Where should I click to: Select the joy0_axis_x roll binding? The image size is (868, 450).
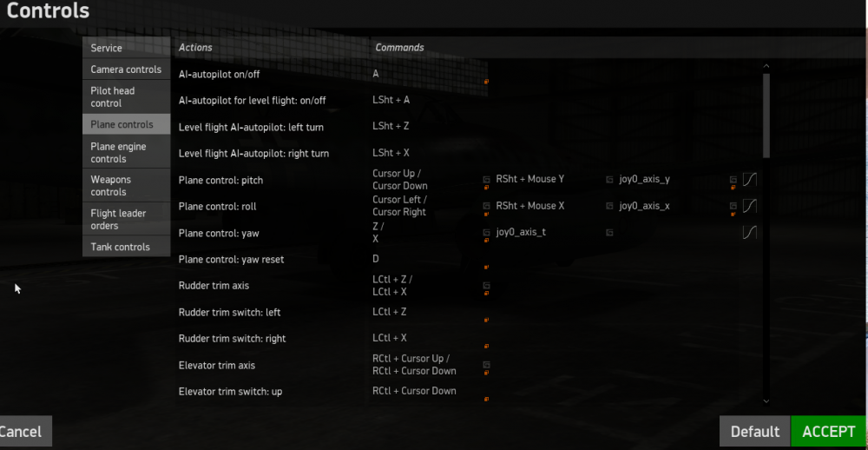pos(644,207)
